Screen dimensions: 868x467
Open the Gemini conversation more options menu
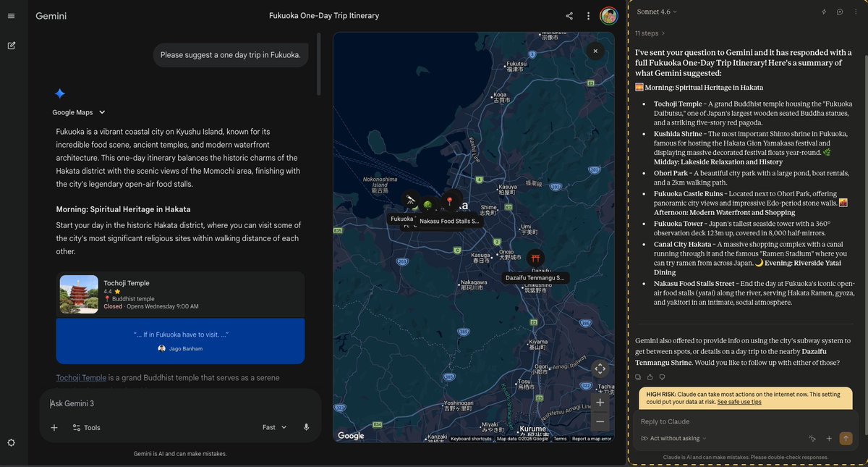click(x=589, y=16)
